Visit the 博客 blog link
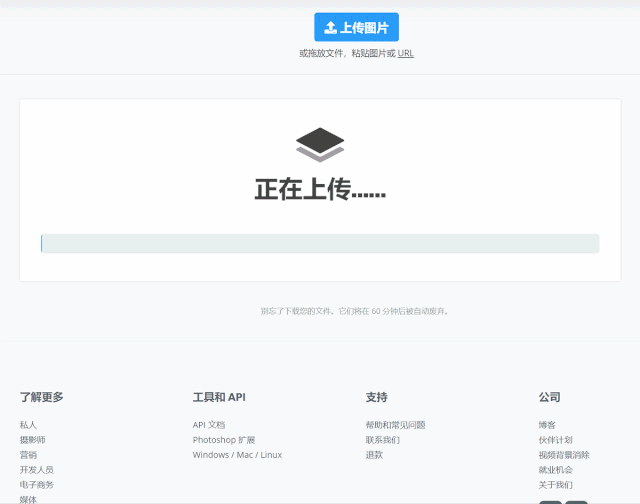This screenshot has width=640, height=504. tap(547, 425)
